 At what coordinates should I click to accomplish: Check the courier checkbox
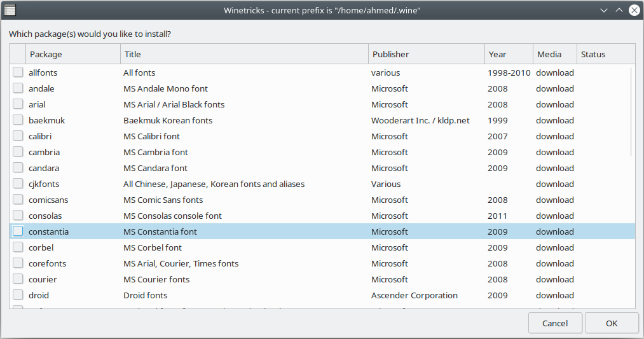(x=18, y=279)
